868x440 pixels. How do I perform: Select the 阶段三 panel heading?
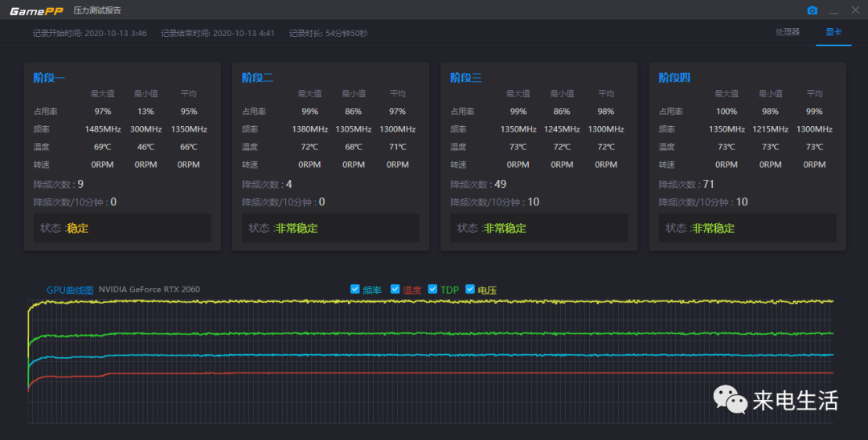tap(466, 78)
